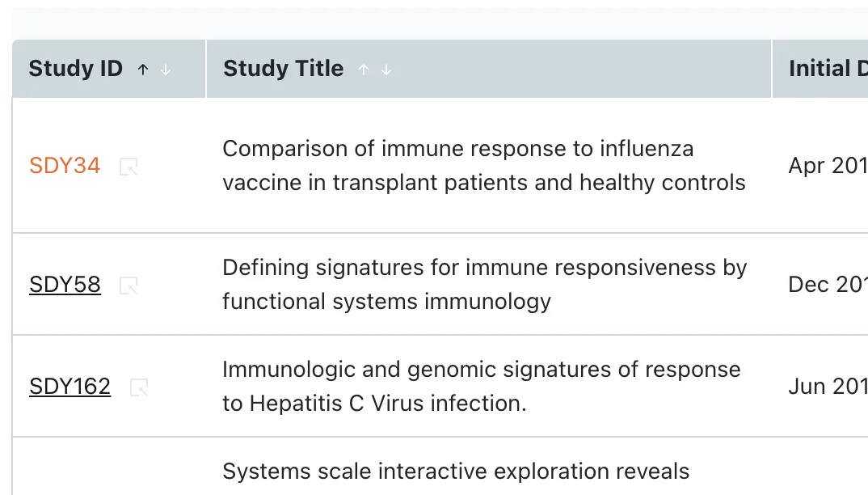Screen dimensions: 868x495
Task: Select the Hepatitis C Virus infection title
Action: coord(481,387)
